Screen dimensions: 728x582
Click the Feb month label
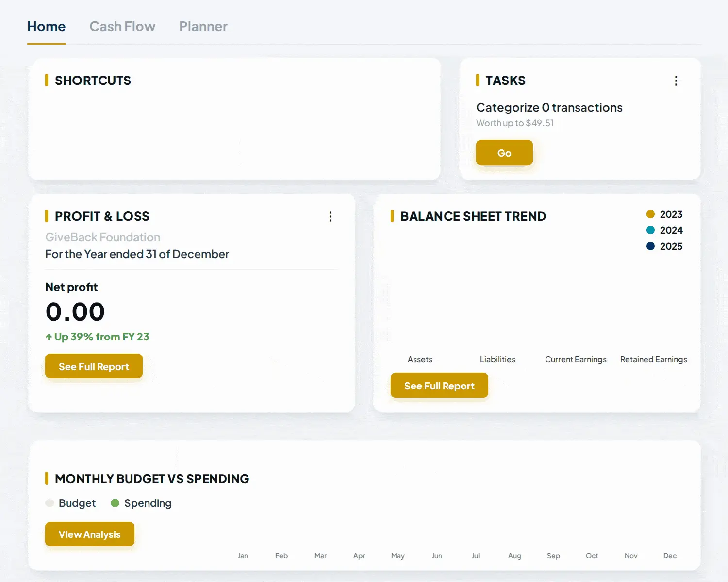[x=281, y=556]
